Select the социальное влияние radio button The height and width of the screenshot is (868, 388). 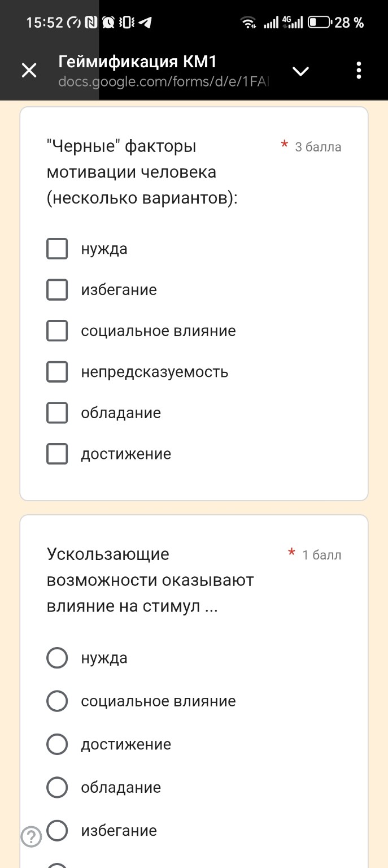pyautogui.click(x=57, y=701)
